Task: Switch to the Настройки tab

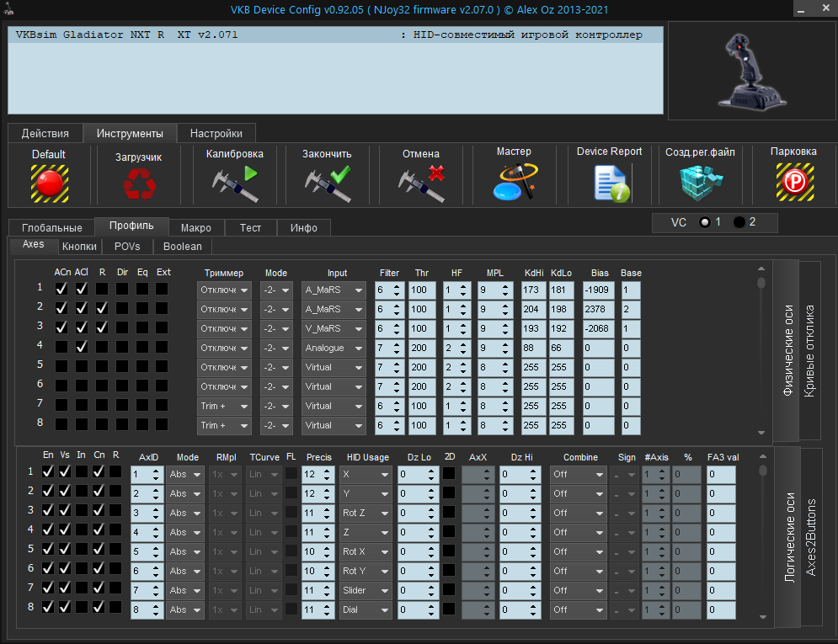Action: pyautogui.click(x=216, y=134)
